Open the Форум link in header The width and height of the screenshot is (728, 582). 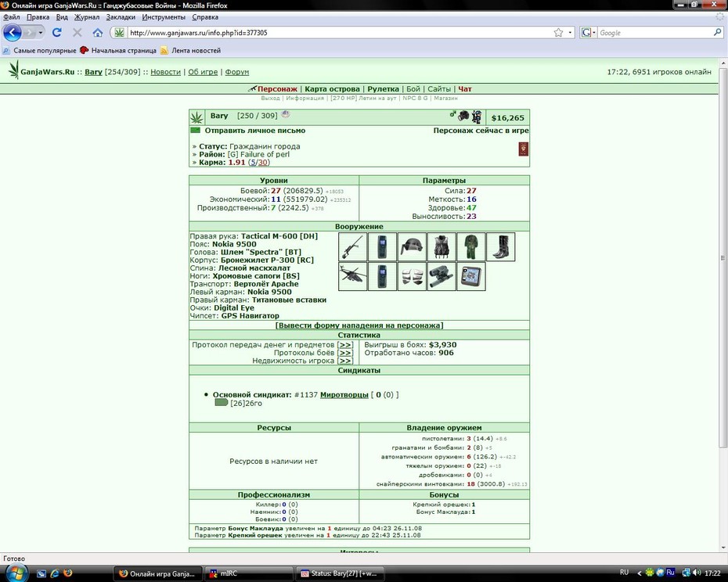[236, 72]
